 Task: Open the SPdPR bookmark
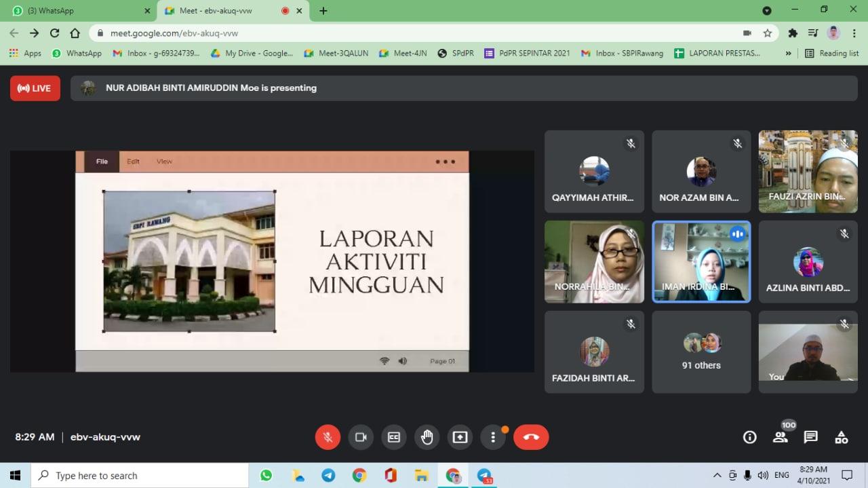456,53
